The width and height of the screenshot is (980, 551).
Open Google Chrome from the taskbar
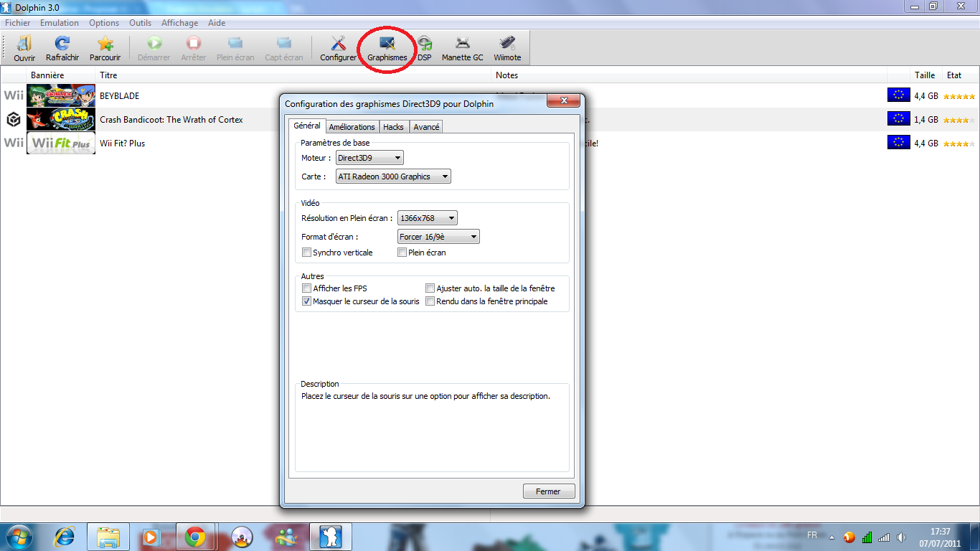[x=195, y=537]
